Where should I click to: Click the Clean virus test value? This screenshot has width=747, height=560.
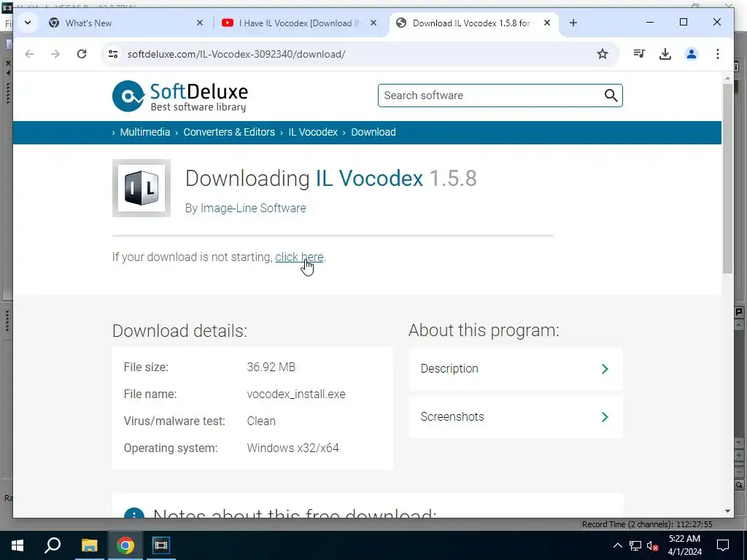(x=261, y=421)
